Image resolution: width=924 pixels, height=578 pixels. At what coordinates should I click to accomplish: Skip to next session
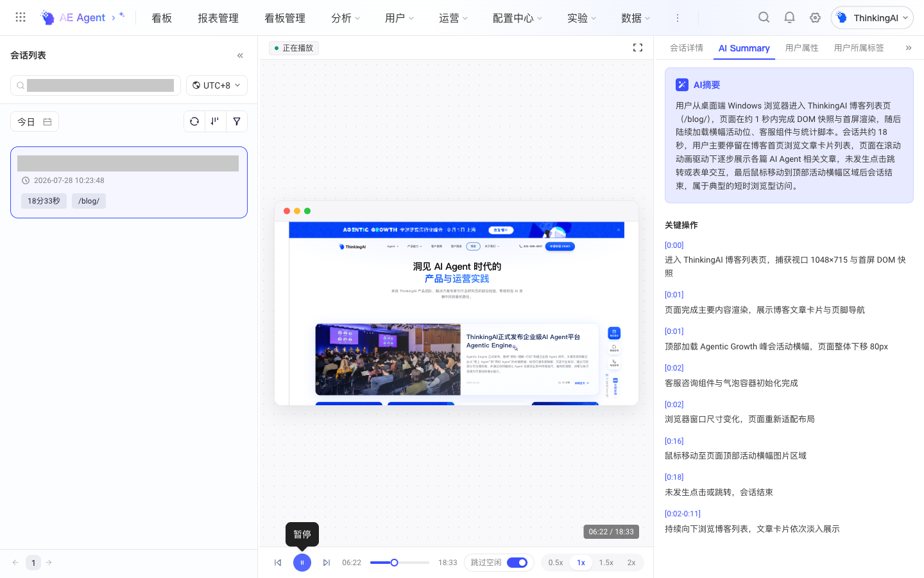327,563
